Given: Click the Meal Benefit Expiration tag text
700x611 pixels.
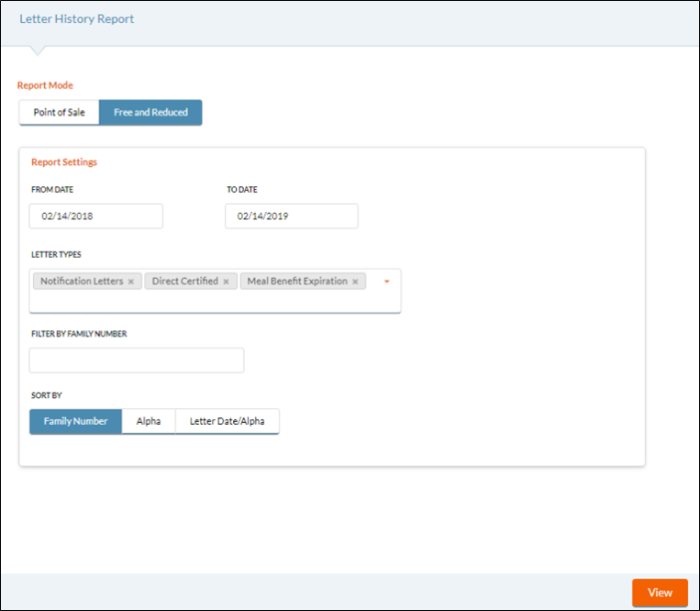Looking at the screenshot, I should (x=297, y=282).
